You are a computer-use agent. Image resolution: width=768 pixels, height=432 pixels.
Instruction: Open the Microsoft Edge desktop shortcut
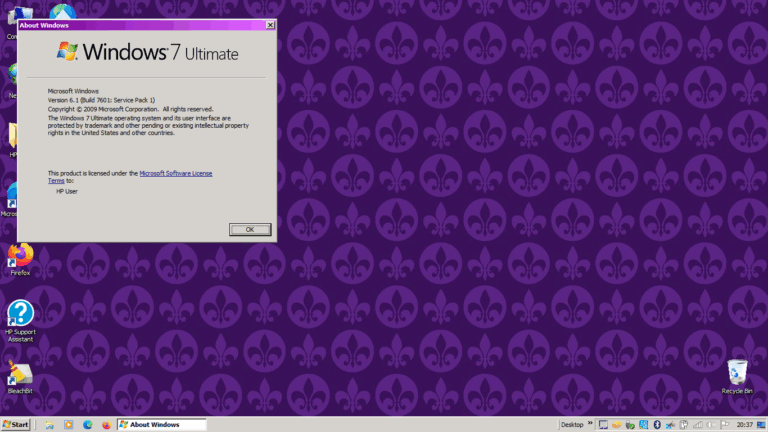click(x=11, y=199)
